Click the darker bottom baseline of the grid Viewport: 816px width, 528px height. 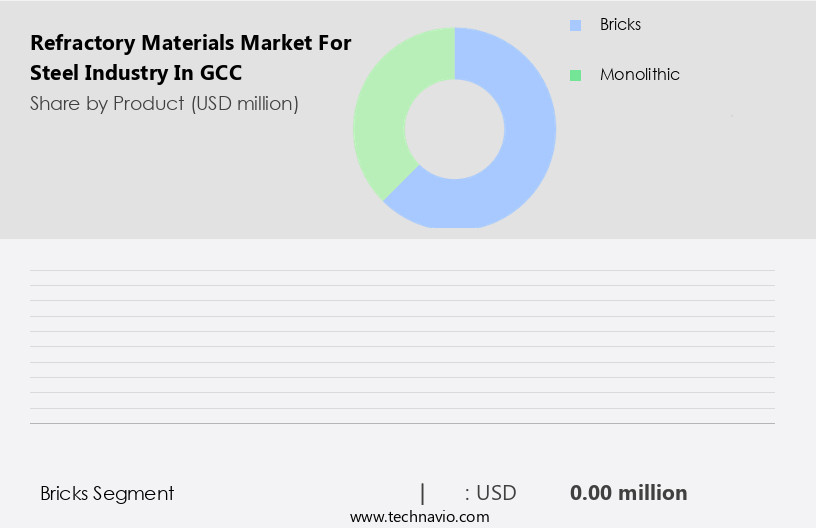click(400, 423)
